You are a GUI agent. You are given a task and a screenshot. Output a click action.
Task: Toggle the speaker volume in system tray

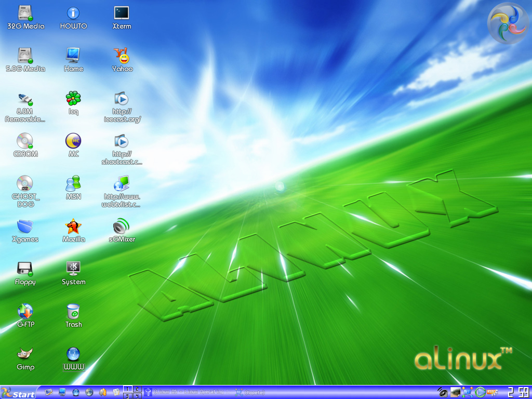[x=443, y=392]
